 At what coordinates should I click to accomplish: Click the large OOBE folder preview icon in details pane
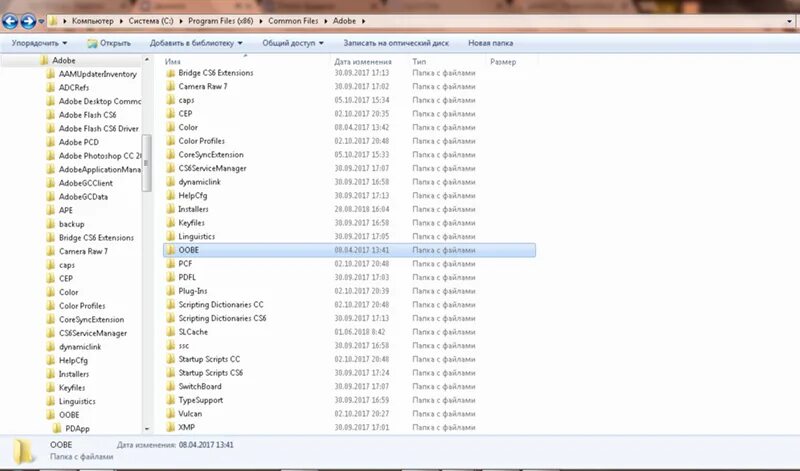24,452
